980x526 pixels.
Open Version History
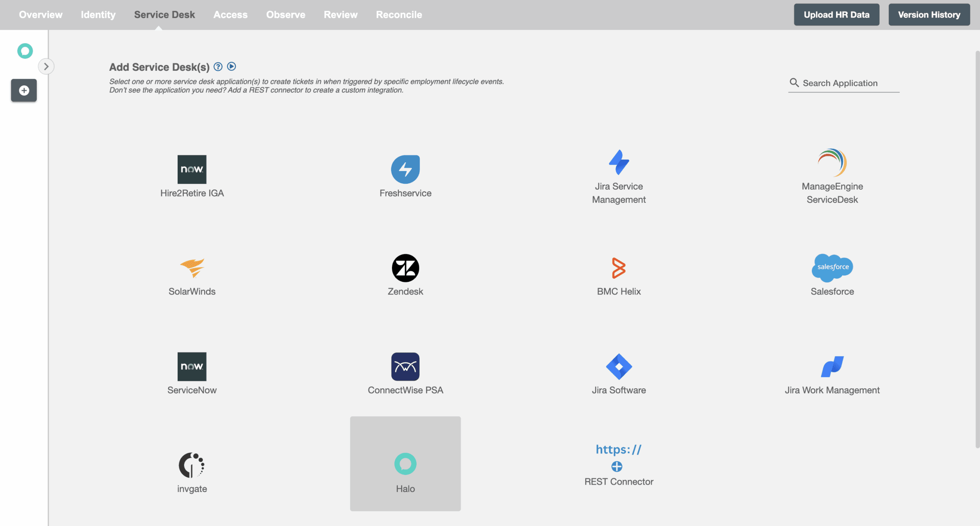tap(929, 15)
